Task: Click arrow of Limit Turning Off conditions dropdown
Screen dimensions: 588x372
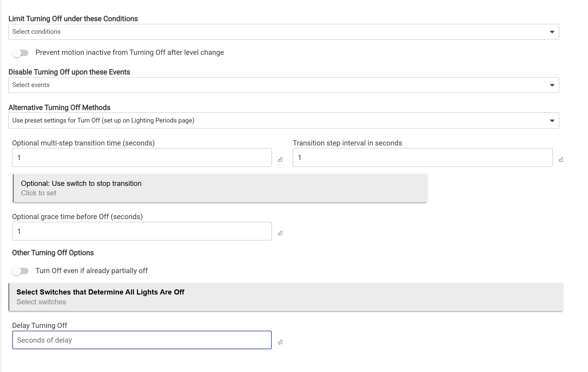Action: [x=552, y=32]
